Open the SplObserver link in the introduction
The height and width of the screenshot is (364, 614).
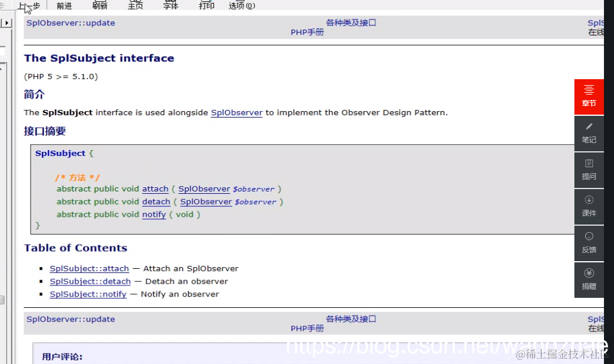(x=236, y=113)
